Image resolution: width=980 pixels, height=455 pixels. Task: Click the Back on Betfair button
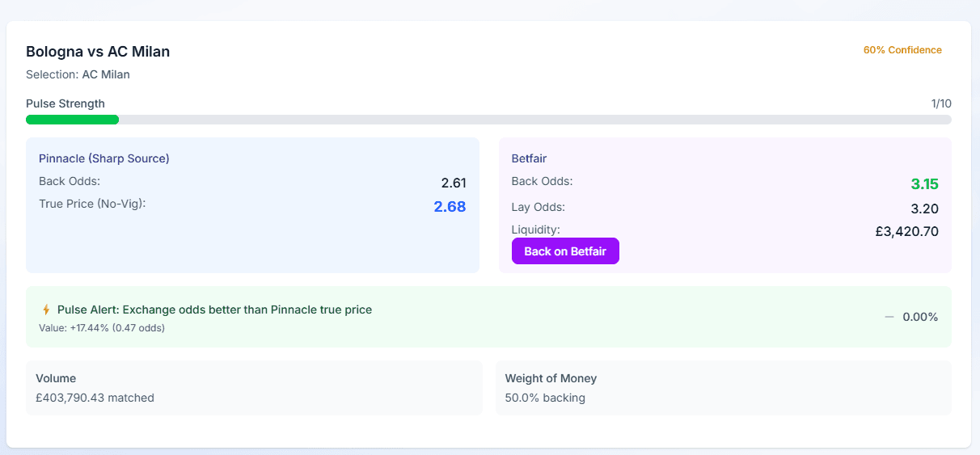pyautogui.click(x=565, y=251)
